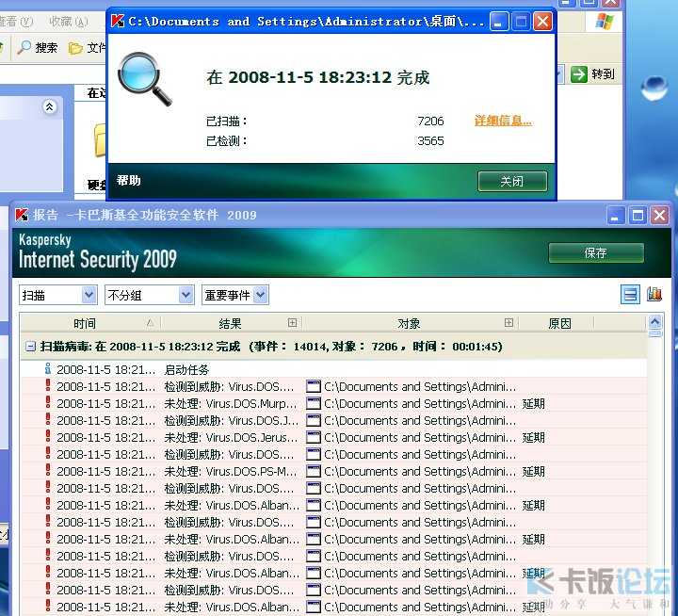Close the report window
The height and width of the screenshot is (616, 678).
(659, 215)
